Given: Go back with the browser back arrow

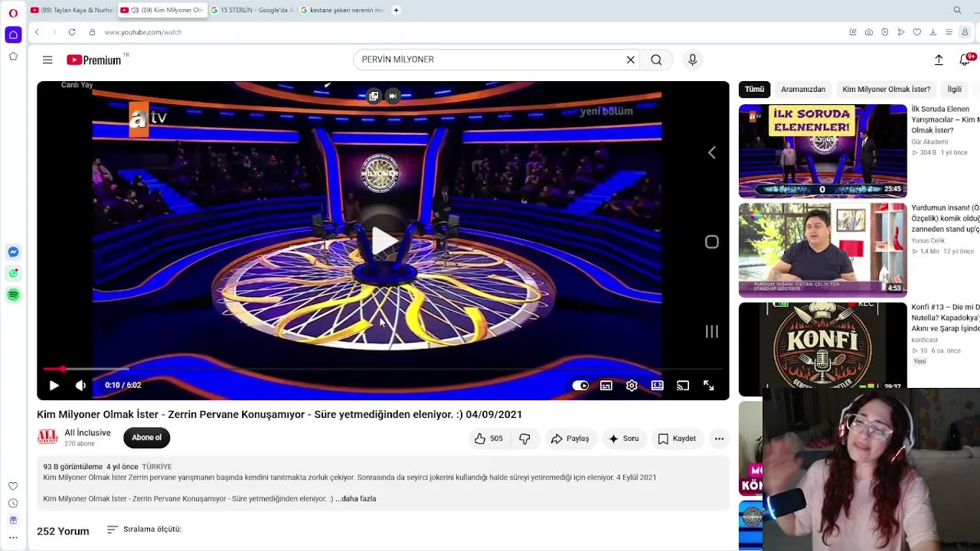Looking at the screenshot, I should pos(37,32).
